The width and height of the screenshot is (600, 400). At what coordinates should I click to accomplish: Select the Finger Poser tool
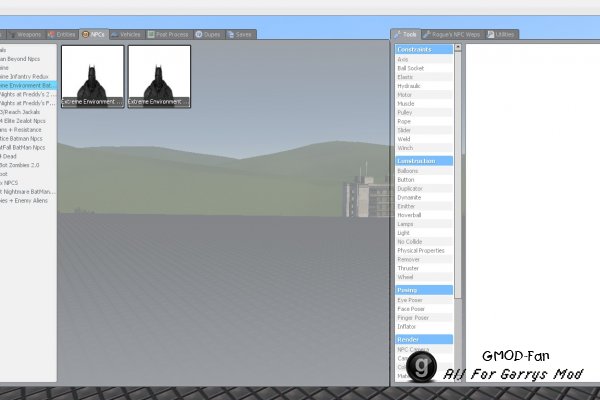coord(424,318)
